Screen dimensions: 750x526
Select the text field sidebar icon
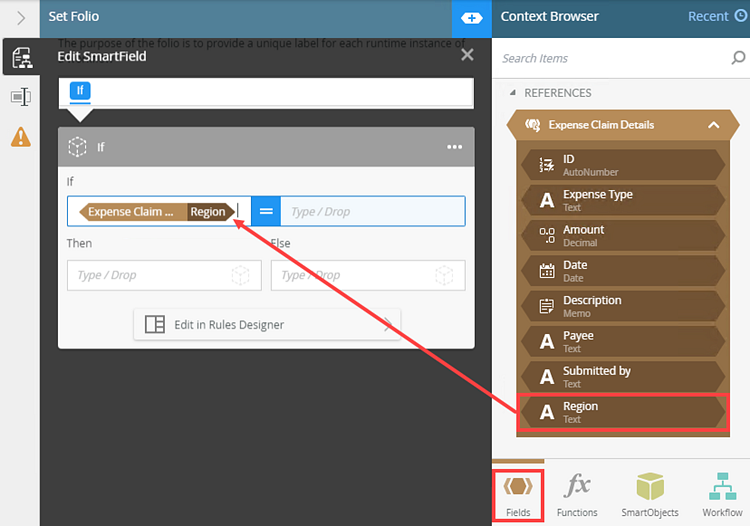click(x=21, y=97)
